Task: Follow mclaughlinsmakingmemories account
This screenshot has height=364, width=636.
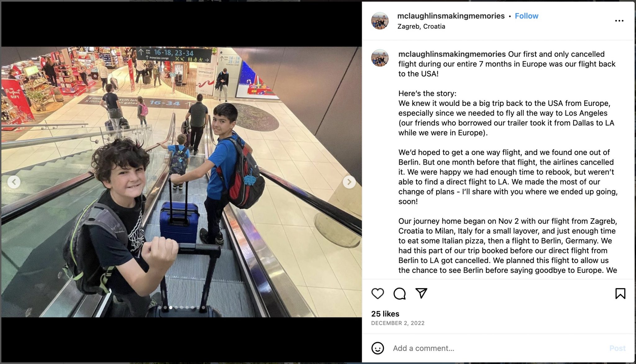Action: click(x=526, y=16)
